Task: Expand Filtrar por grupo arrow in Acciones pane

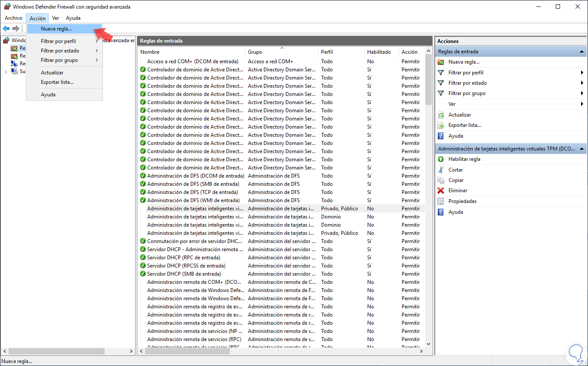Action: click(582, 93)
